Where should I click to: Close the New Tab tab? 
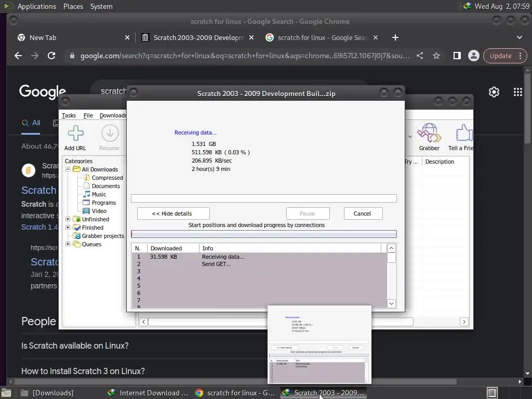(x=127, y=37)
